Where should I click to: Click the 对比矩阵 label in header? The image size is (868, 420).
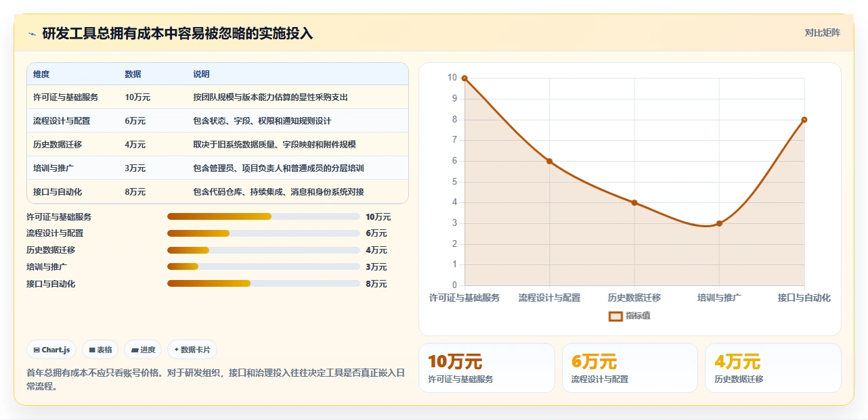point(822,32)
